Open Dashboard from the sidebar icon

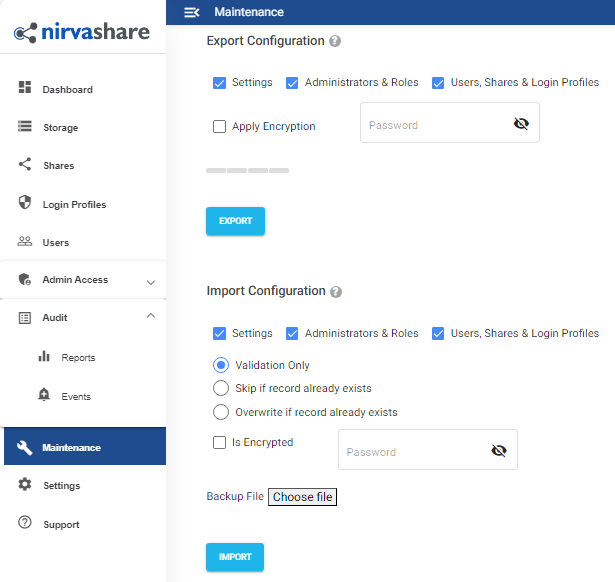pyautogui.click(x=25, y=89)
